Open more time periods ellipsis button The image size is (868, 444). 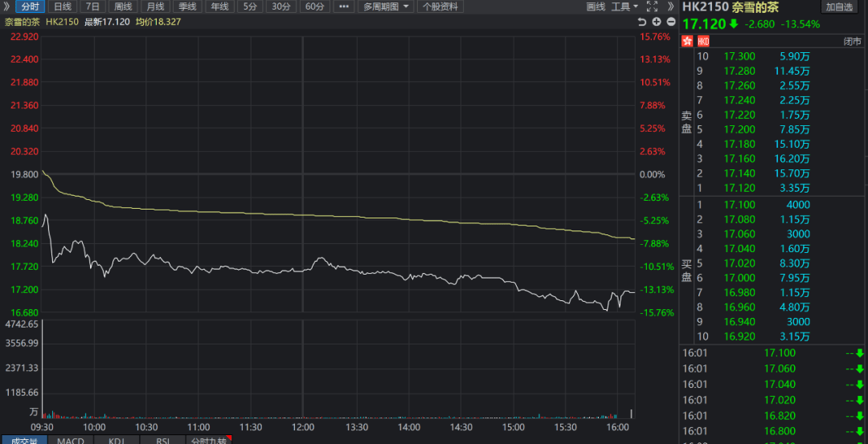[x=343, y=6]
